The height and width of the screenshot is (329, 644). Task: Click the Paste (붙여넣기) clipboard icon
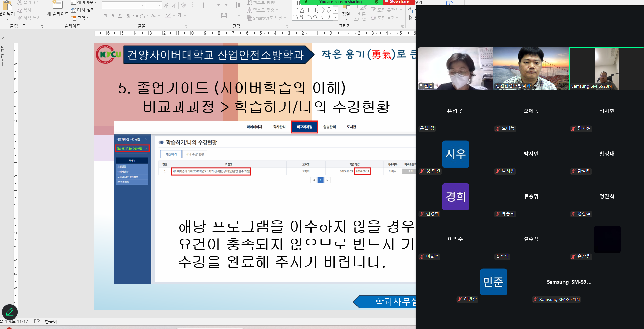pos(7,5)
